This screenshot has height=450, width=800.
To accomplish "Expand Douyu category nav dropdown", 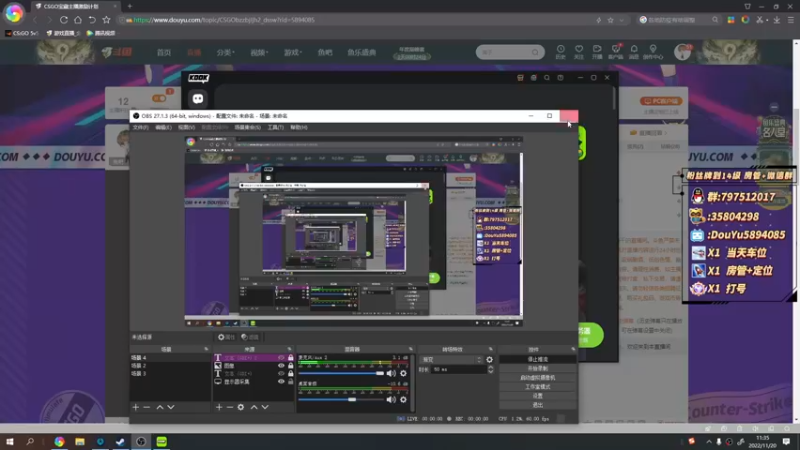I will pyautogui.click(x=226, y=53).
